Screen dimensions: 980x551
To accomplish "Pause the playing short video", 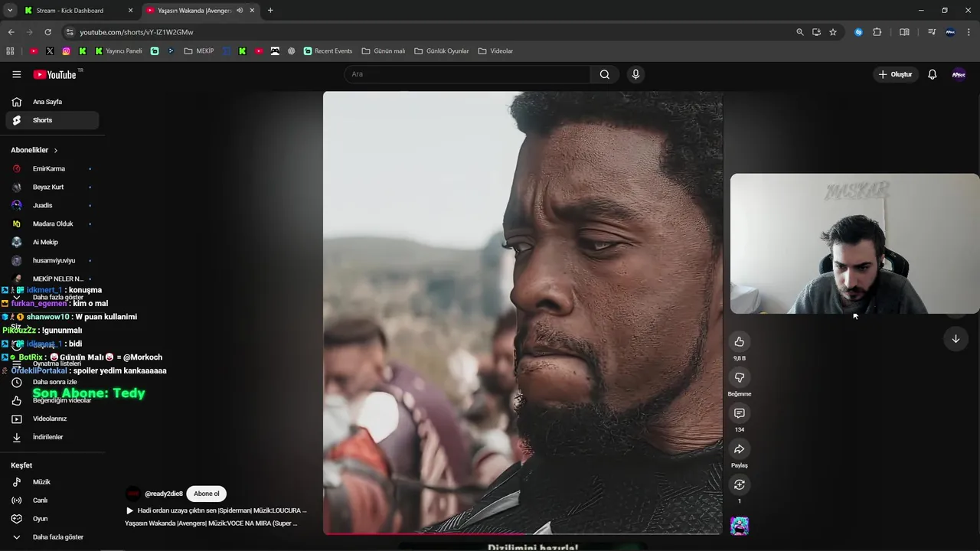I will click(x=523, y=312).
